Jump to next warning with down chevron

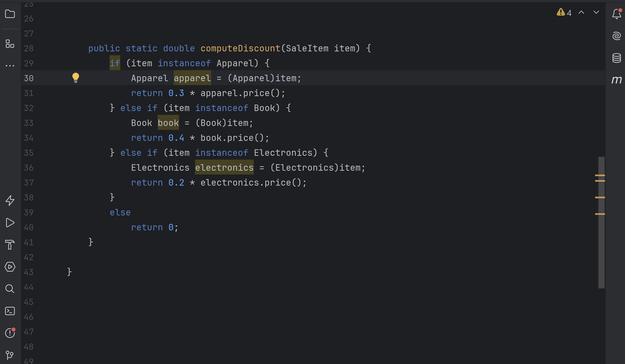596,12
